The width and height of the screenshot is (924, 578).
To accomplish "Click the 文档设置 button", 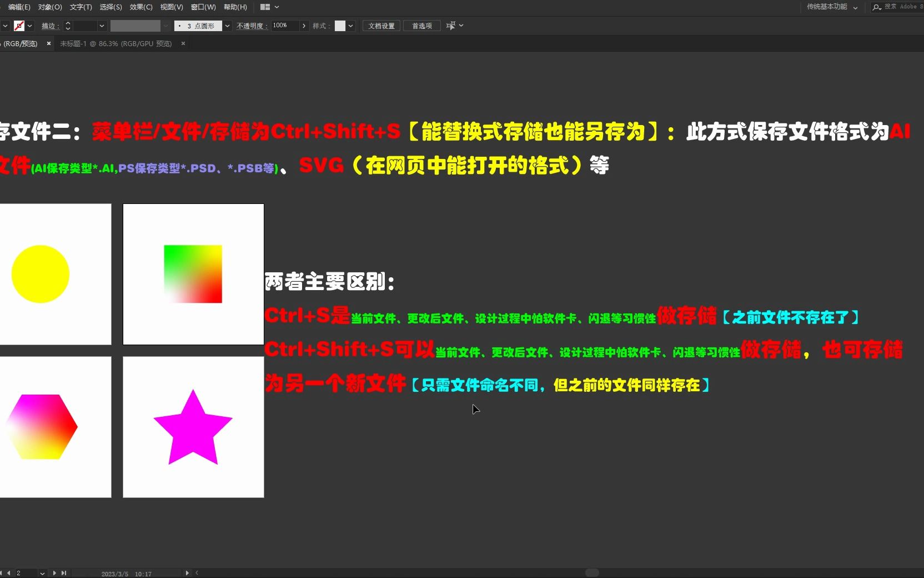I will pyautogui.click(x=380, y=26).
